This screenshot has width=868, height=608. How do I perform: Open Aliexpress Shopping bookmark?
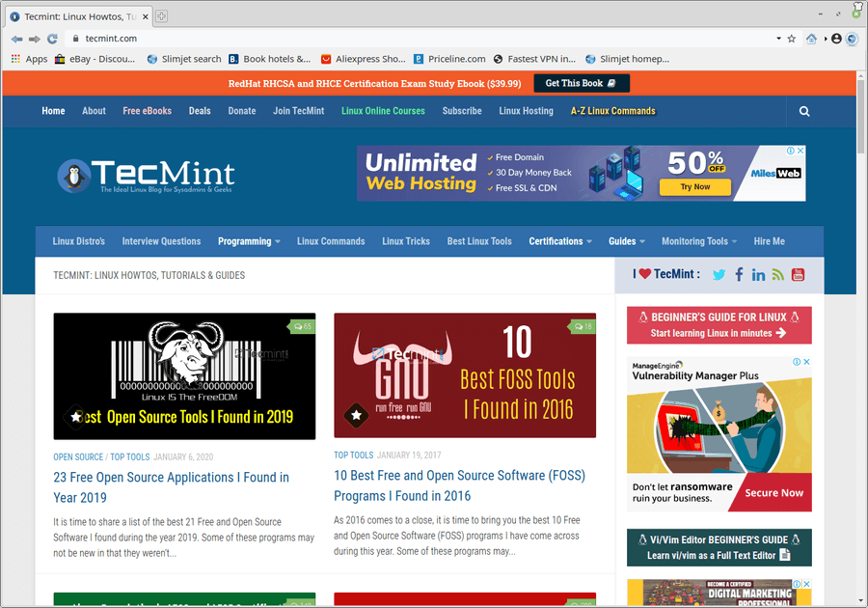pyautogui.click(x=364, y=59)
